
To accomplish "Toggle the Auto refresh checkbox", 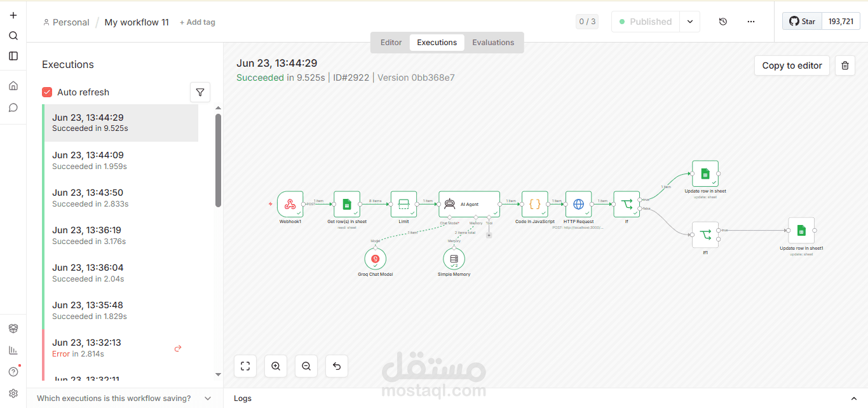I will (47, 92).
